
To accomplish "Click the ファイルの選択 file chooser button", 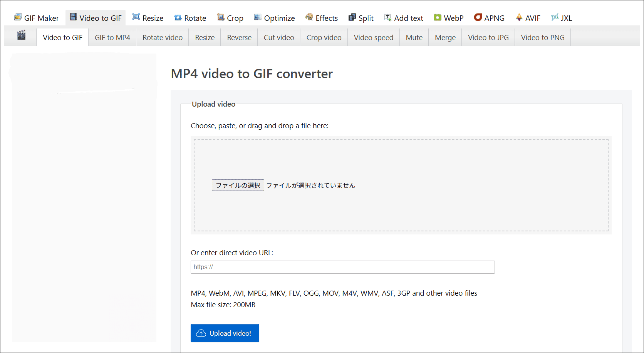I will point(238,185).
